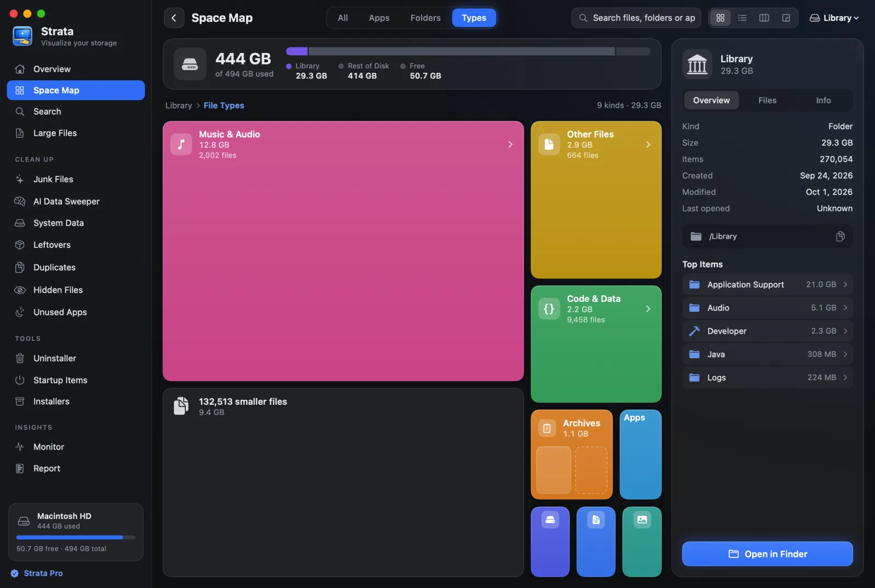Open the Report insights

click(x=75, y=469)
